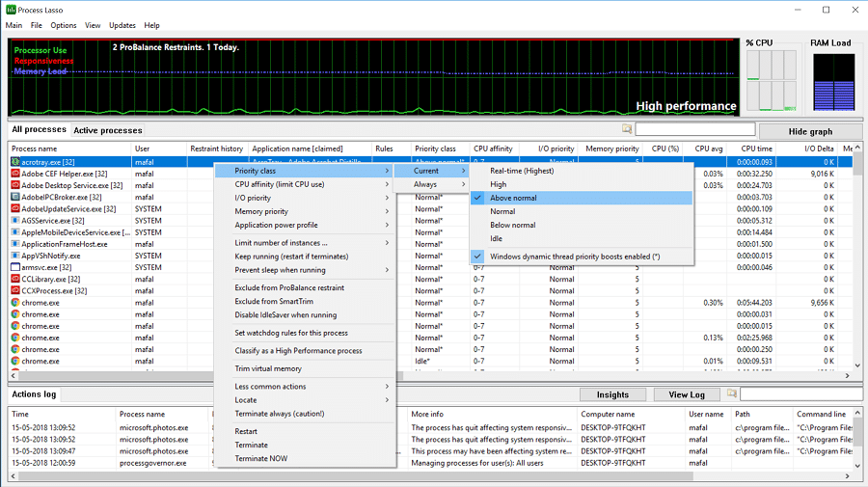This screenshot has width=868, height=487.
Task: Open the View menu
Action: [x=93, y=25]
